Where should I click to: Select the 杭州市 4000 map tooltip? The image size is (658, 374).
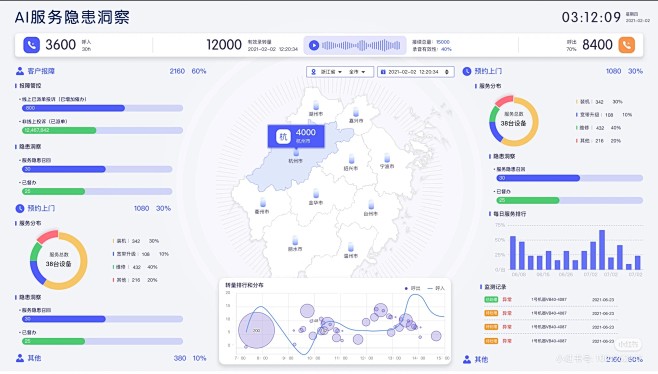pyautogui.click(x=296, y=136)
